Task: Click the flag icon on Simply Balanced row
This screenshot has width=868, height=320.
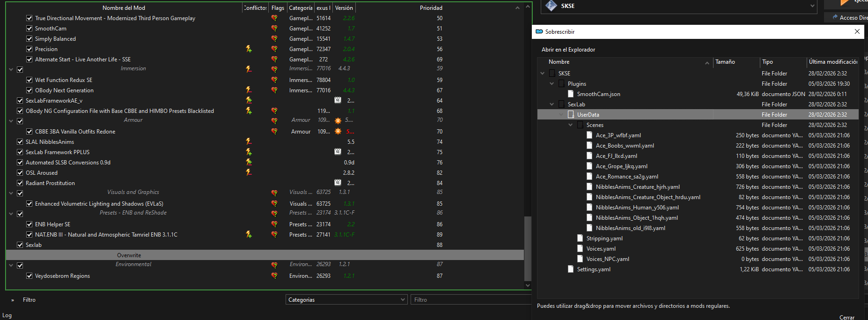Action: coord(274,39)
